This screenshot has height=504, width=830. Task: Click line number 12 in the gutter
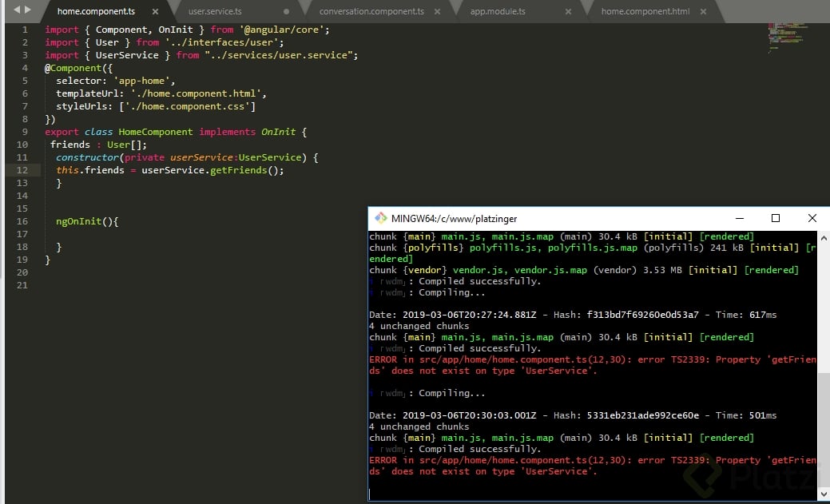pyautogui.click(x=22, y=170)
